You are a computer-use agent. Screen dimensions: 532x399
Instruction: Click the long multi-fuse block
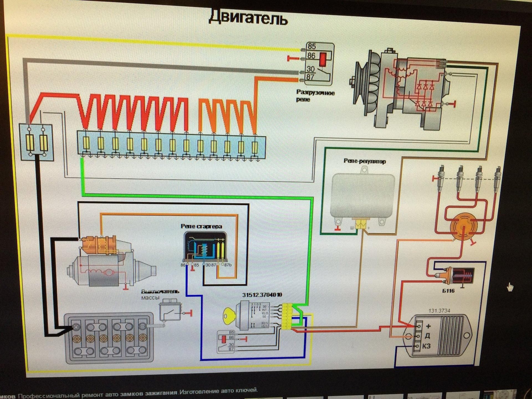(171, 145)
